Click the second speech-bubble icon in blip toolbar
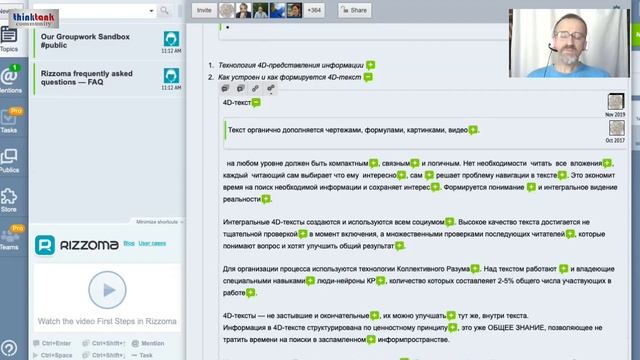The height and width of the screenshot is (360, 640). pos(240,88)
